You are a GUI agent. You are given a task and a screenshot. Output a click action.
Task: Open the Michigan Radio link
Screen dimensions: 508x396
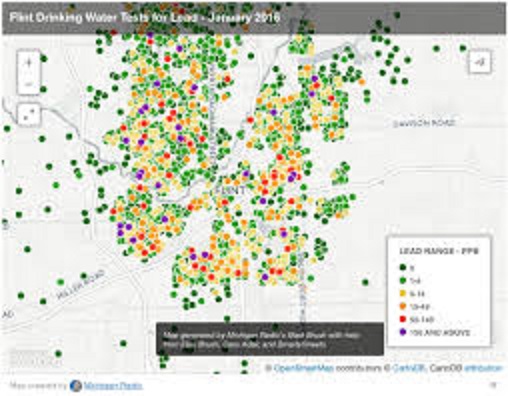point(113,386)
